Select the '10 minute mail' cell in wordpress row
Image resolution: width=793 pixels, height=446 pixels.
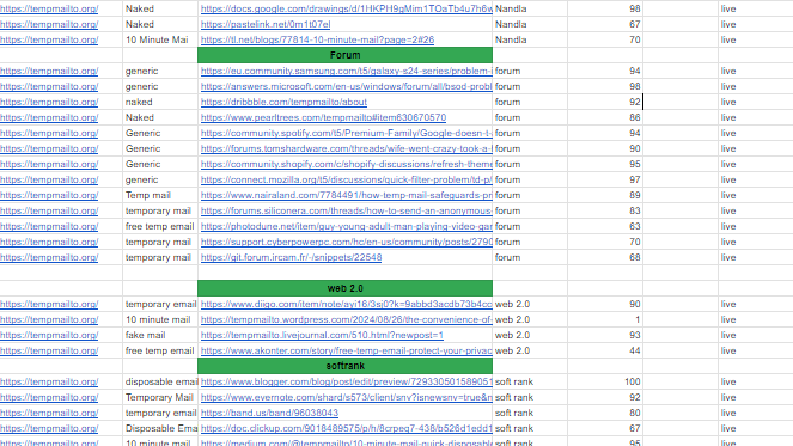tap(160, 320)
